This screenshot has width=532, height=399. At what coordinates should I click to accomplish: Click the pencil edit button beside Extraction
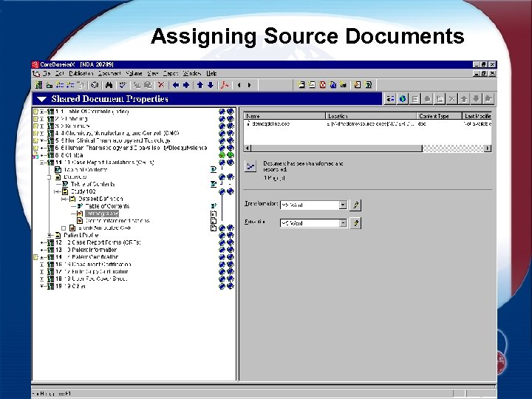point(355,223)
